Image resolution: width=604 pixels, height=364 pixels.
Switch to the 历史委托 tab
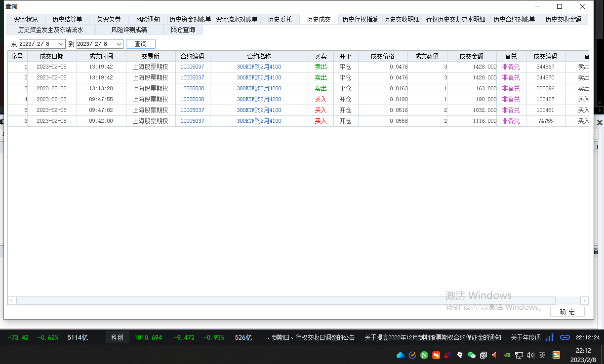280,19
